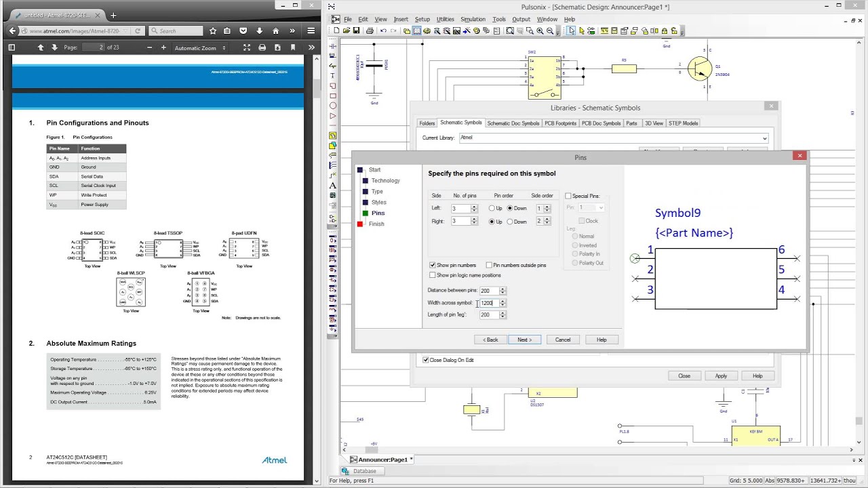The height and width of the screenshot is (488, 868).
Task: Select the Text 'T' tool in left toolbar
Action: [333, 76]
